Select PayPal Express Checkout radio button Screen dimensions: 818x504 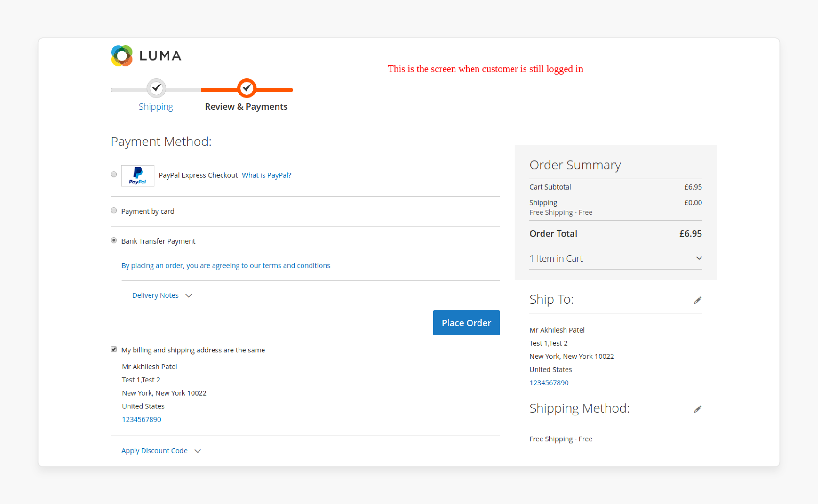coord(114,175)
